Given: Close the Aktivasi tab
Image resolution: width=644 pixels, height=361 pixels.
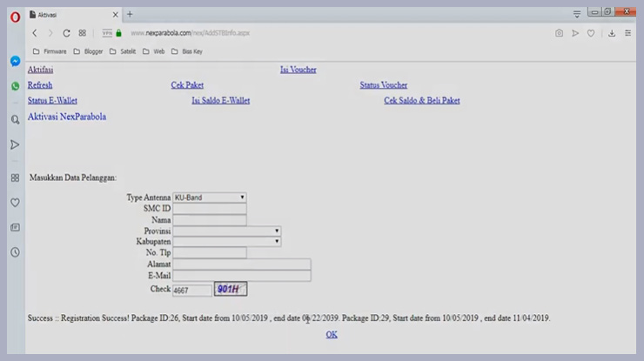Looking at the screenshot, I should pos(116,15).
